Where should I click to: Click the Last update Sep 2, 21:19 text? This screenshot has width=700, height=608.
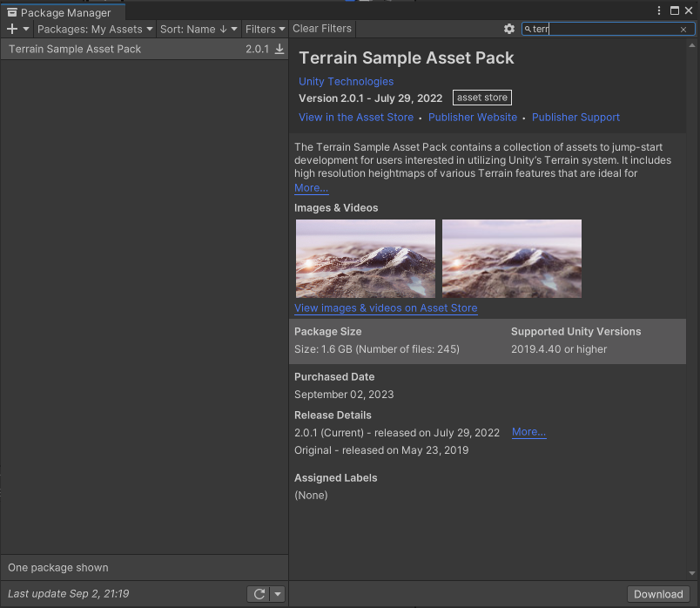pyautogui.click(x=68, y=594)
